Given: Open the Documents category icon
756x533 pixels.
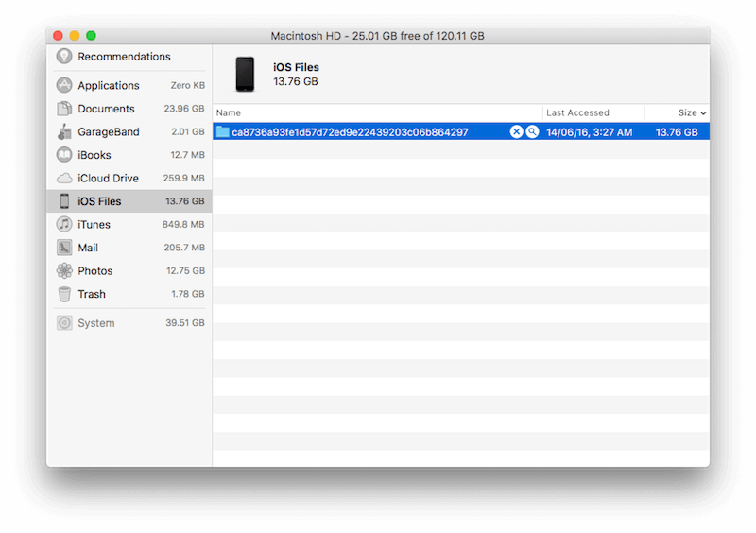Looking at the screenshot, I should (x=64, y=109).
